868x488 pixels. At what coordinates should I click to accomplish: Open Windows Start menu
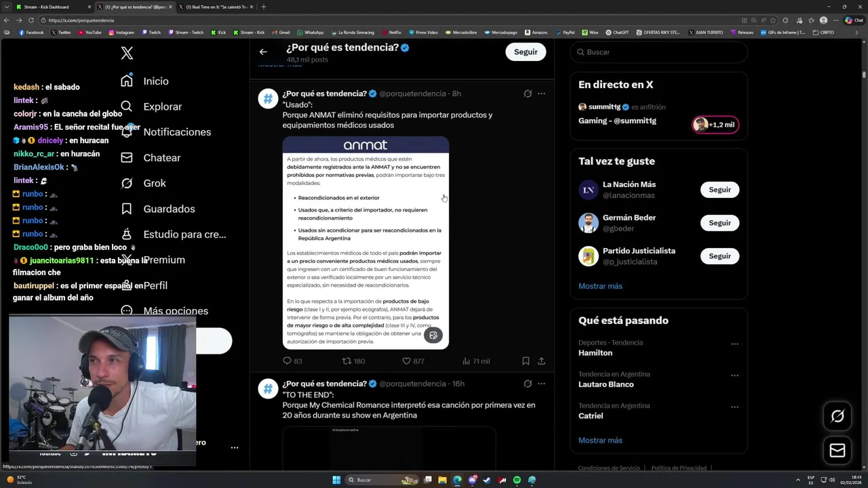tap(336, 480)
